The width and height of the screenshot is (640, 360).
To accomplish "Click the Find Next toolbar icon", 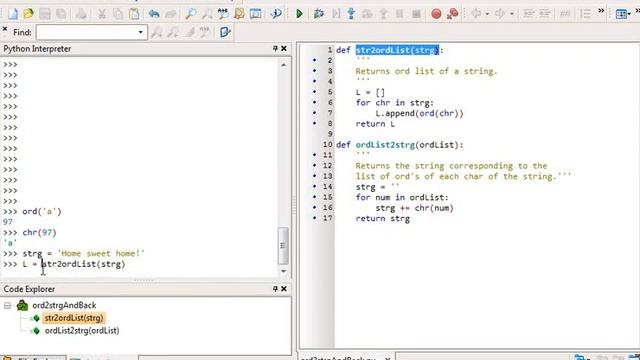I will coord(207,14).
